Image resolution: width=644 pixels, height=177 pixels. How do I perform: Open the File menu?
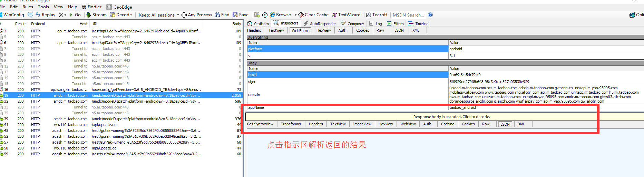(2, 7)
